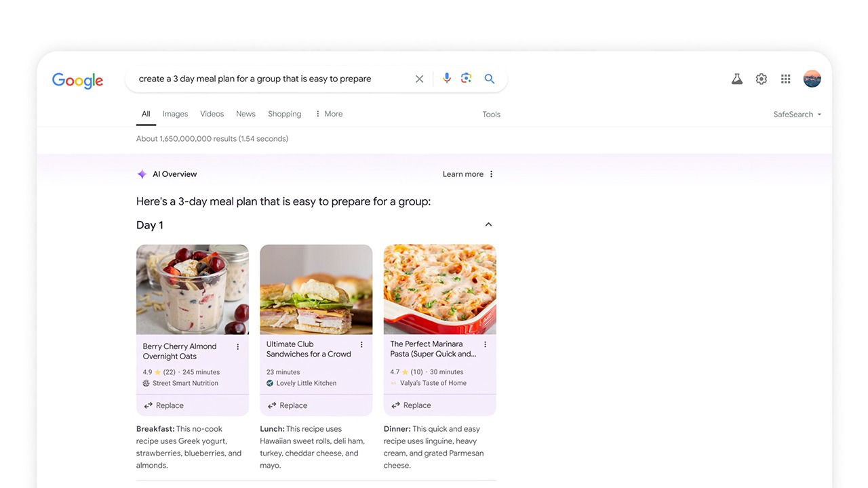868x488 pixels.
Task: Expand the More search filters menu
Action: 329,114
